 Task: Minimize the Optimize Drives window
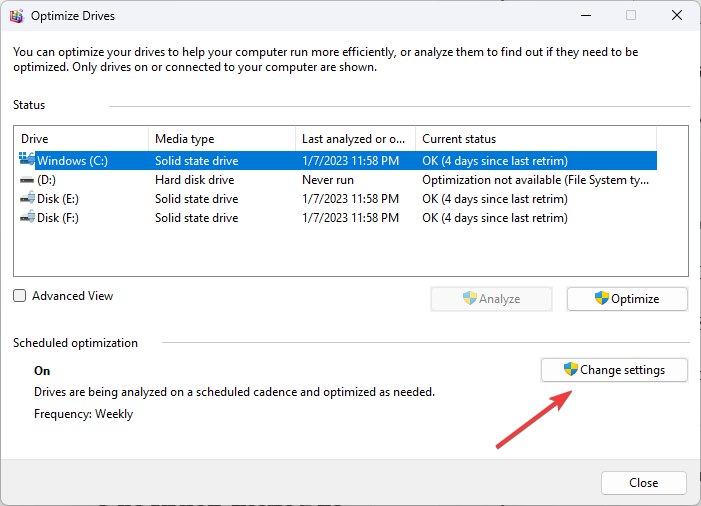[586, 16]
